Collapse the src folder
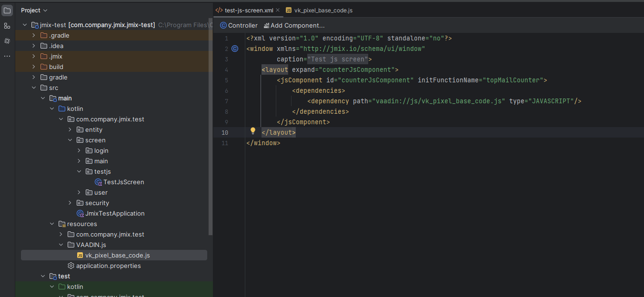 coord(34,88)
